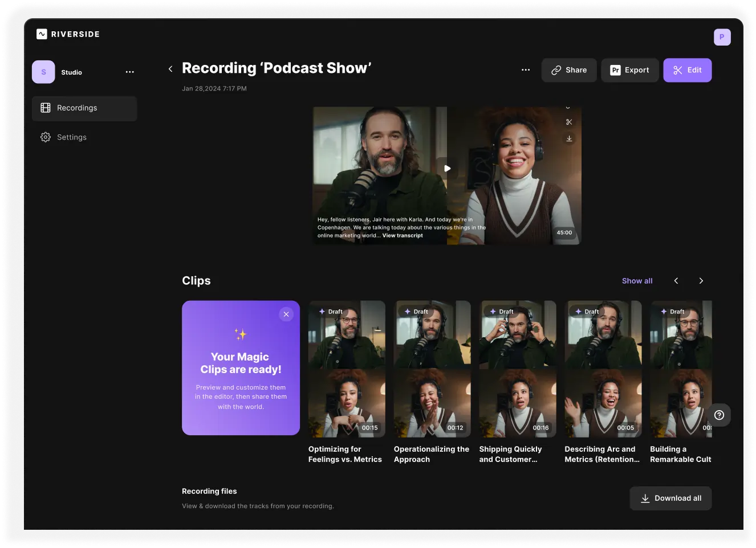Image resolution: width=756 pixels, height=548 pixels.
Task: Play the Podcast Show recording video
Action: [x=447, y=169]
